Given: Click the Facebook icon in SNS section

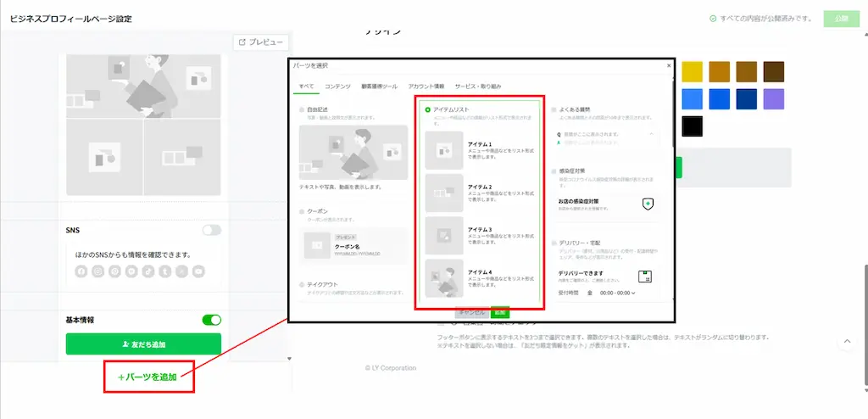Looking at the screenshot, I should tap(81, 271).
